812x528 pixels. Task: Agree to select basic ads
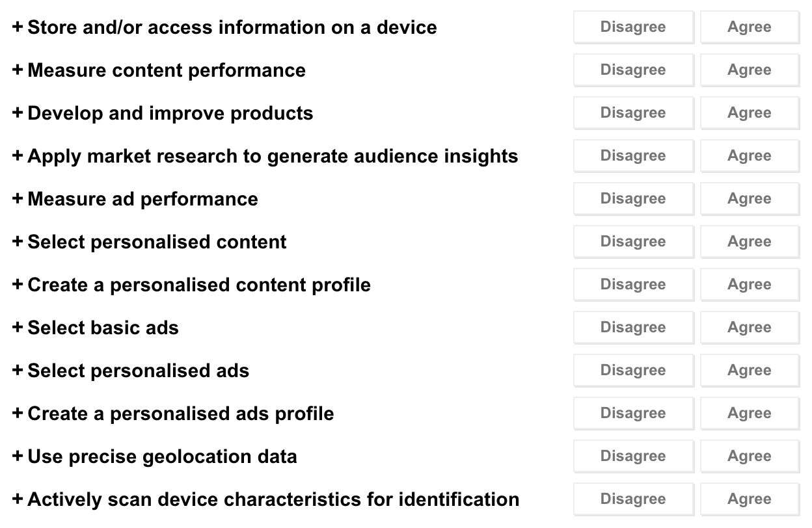tap(750, 328)
